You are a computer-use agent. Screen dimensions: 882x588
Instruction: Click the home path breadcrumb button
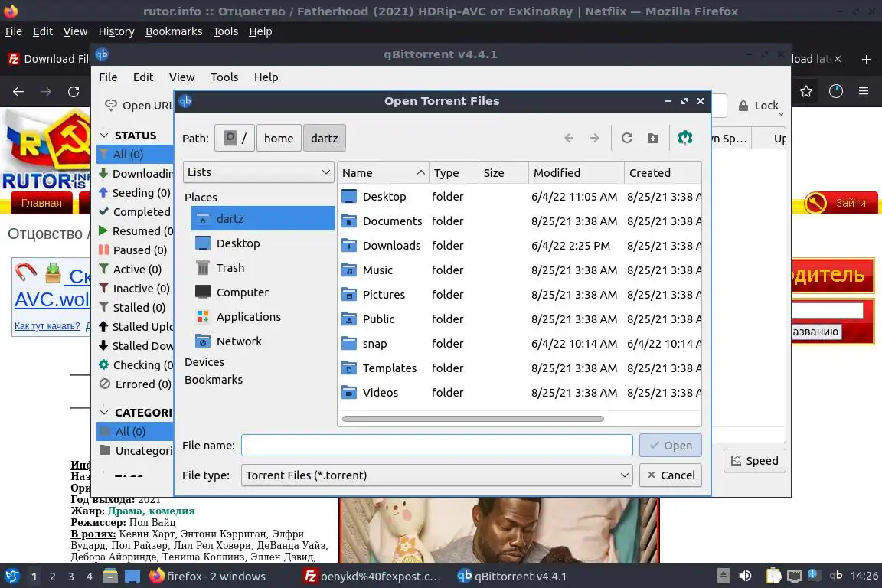click(279, 138)
